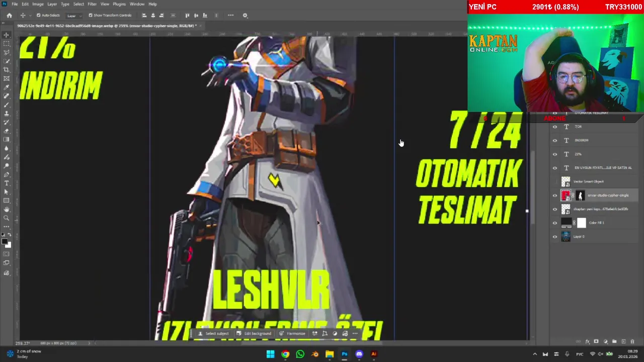Screen dimensions: 644x362
Task: Select the Move tool in the left toolbar
Action: [x=7, y=35]
